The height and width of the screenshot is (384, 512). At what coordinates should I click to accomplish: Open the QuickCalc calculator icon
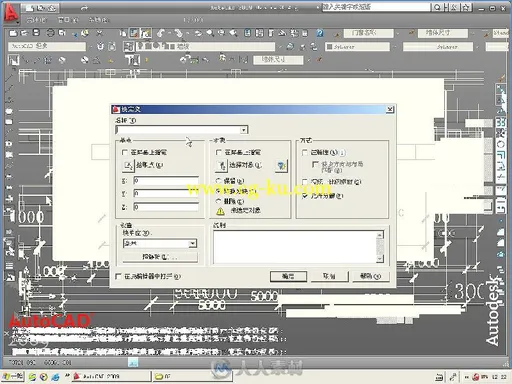pos(305,33)
